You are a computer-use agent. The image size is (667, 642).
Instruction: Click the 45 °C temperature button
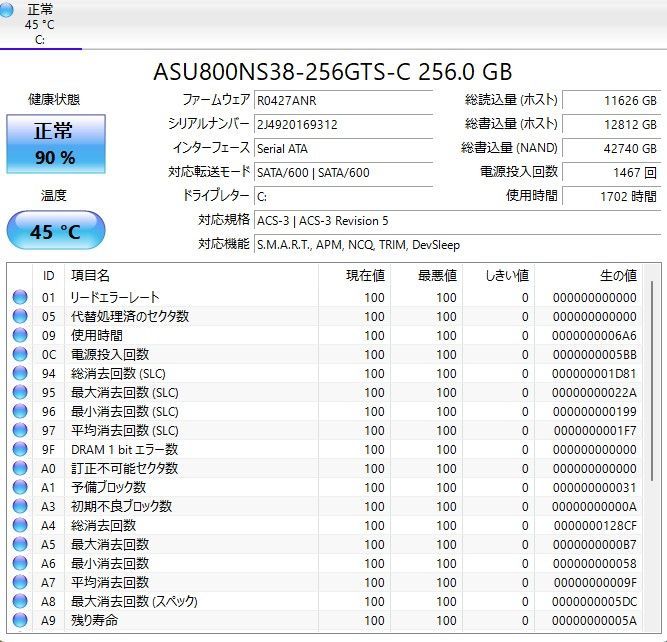point(56,230)
